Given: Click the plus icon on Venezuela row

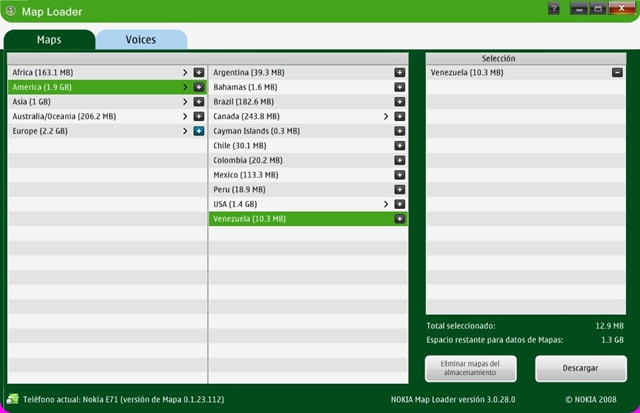Looking at the screenshot, I should [400, 219].
